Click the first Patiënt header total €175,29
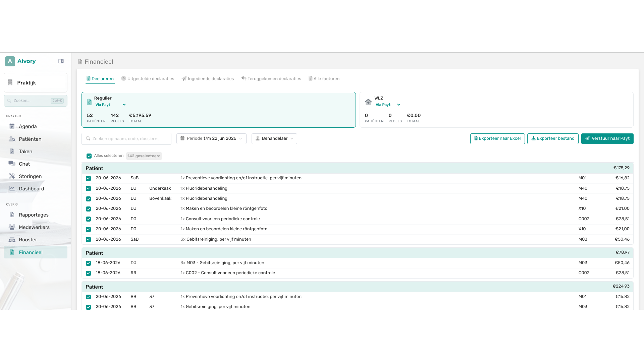Viewport: 644px width, 362px height. click(x=621, y=168)
